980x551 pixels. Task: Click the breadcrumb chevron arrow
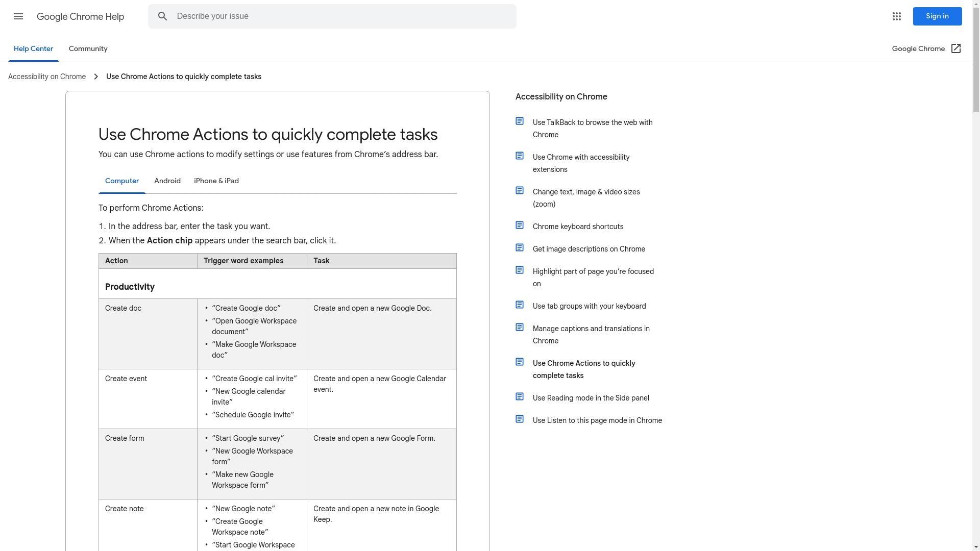click(96, 77)
